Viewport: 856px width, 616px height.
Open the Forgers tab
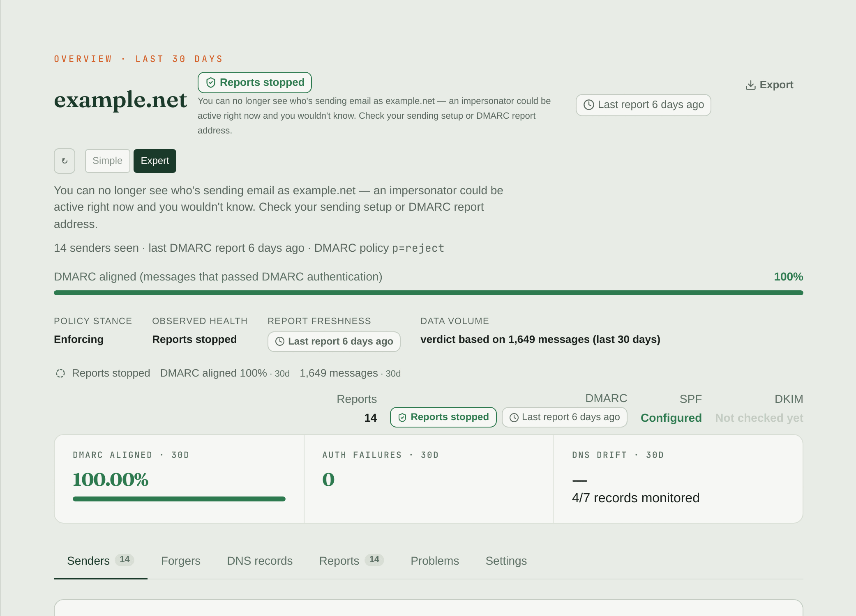pyautogui.click(x=181, y=561)
